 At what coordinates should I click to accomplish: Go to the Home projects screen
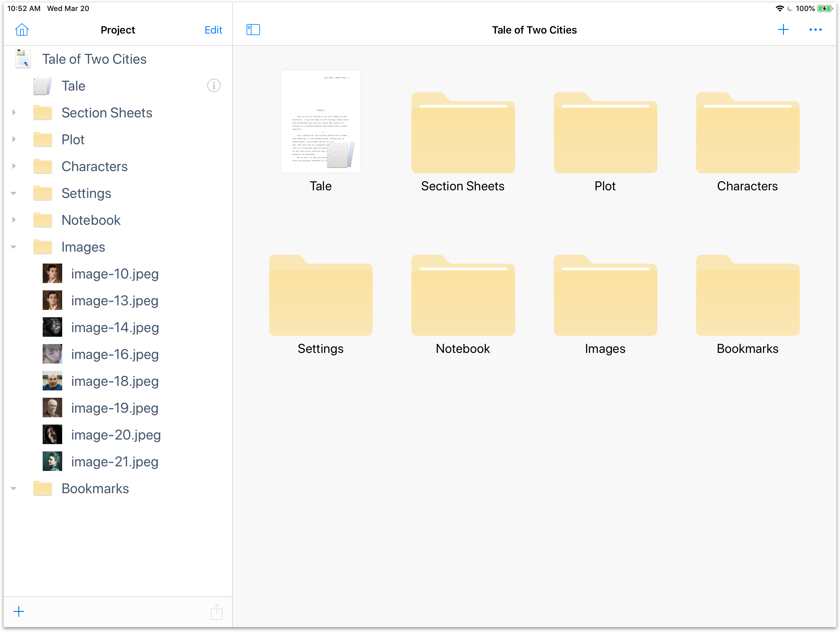22,30
